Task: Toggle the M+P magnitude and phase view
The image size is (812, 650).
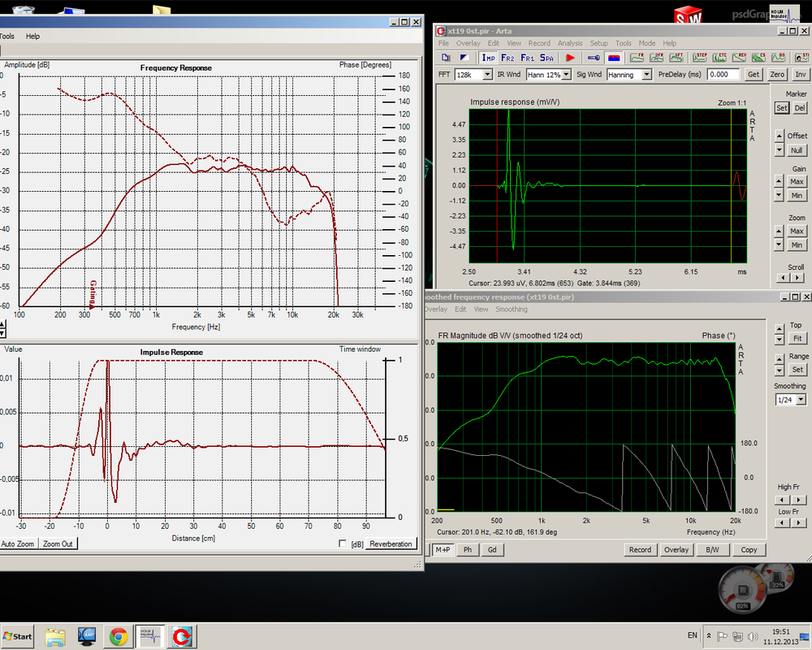Action: [443, 549]
